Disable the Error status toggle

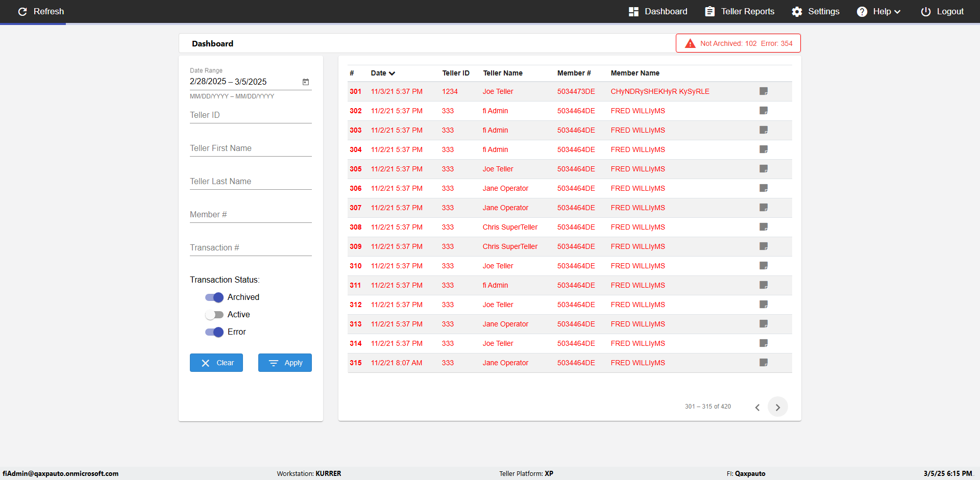click(x=214, y=332)
